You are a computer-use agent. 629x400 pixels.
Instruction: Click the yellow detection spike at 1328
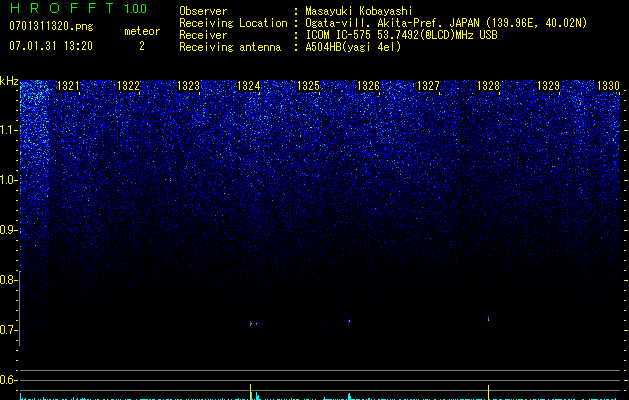pos(488,392)
